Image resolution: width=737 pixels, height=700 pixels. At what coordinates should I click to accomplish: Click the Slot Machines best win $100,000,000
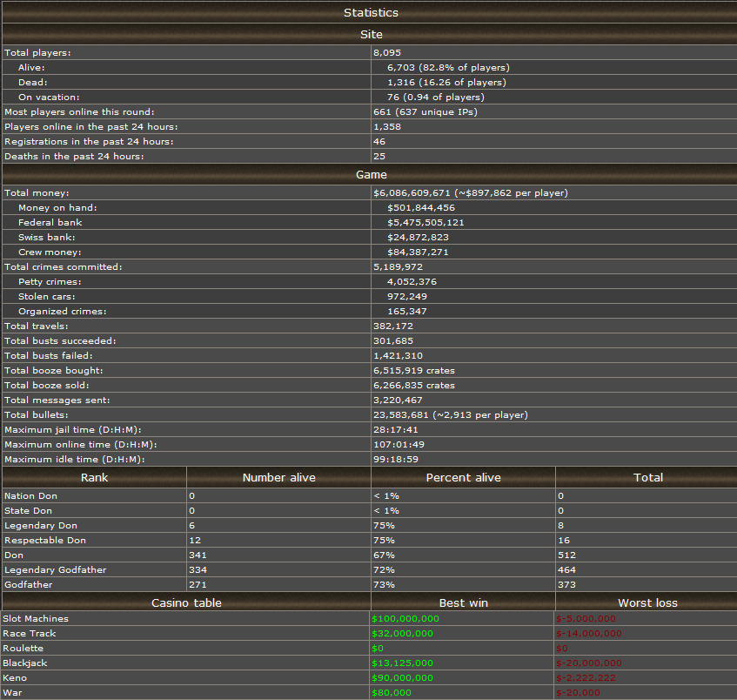405,619
